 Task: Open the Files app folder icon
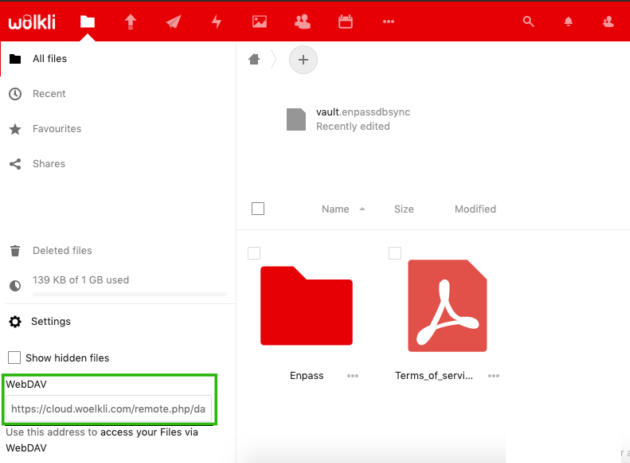[87, 22]
